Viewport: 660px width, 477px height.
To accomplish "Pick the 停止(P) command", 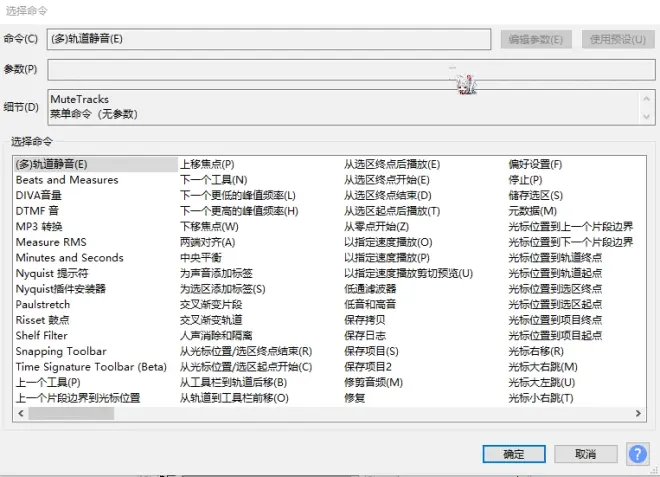I will pyautogui.click(x=525, y=180).
